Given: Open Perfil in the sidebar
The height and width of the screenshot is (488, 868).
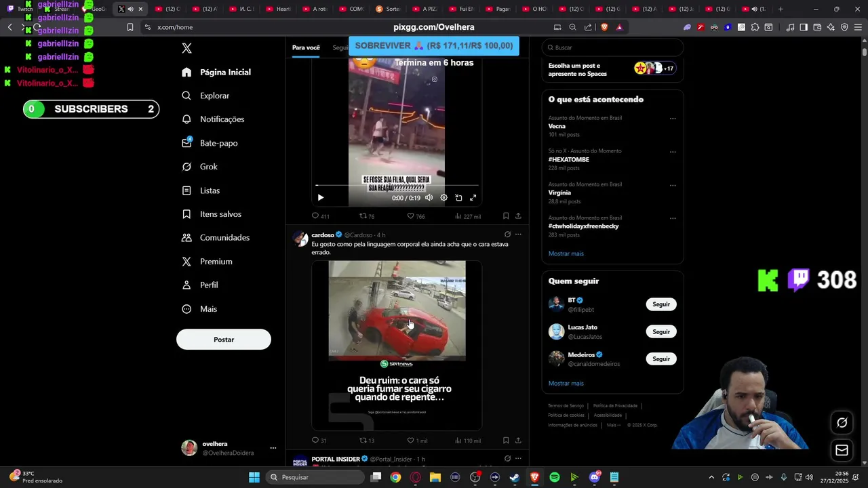Looking at the screenshot, I should (200, 285).
